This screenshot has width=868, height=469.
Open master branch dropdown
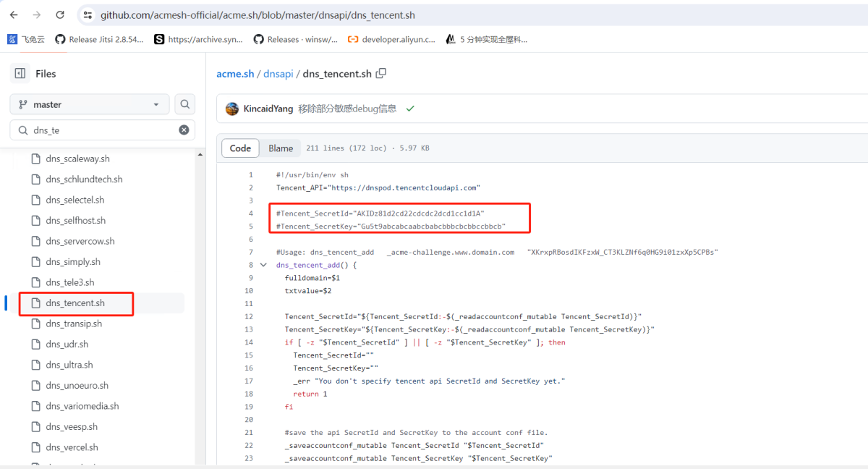tap(90, 104)
